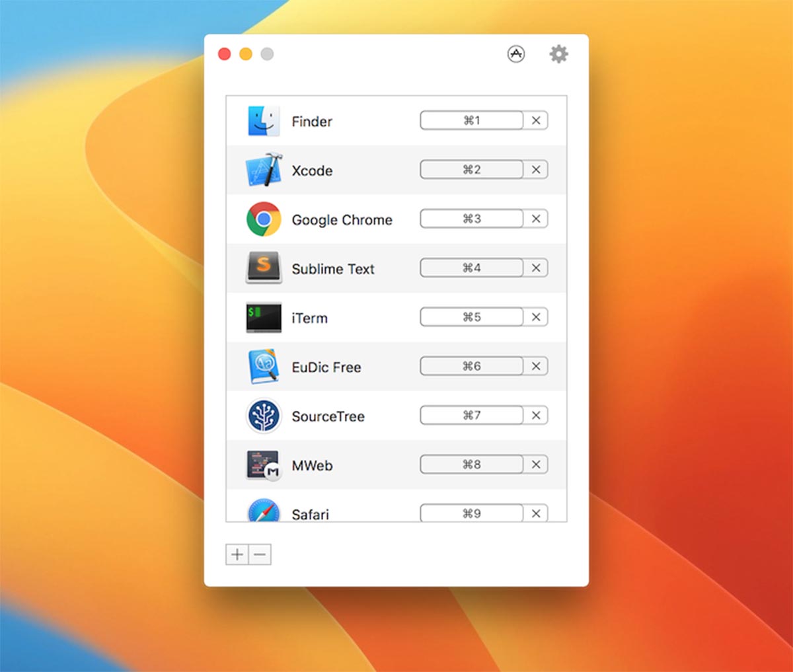
Task: Edit the ⌘3 shortcut field for Chrome
Action: (472, 219)
